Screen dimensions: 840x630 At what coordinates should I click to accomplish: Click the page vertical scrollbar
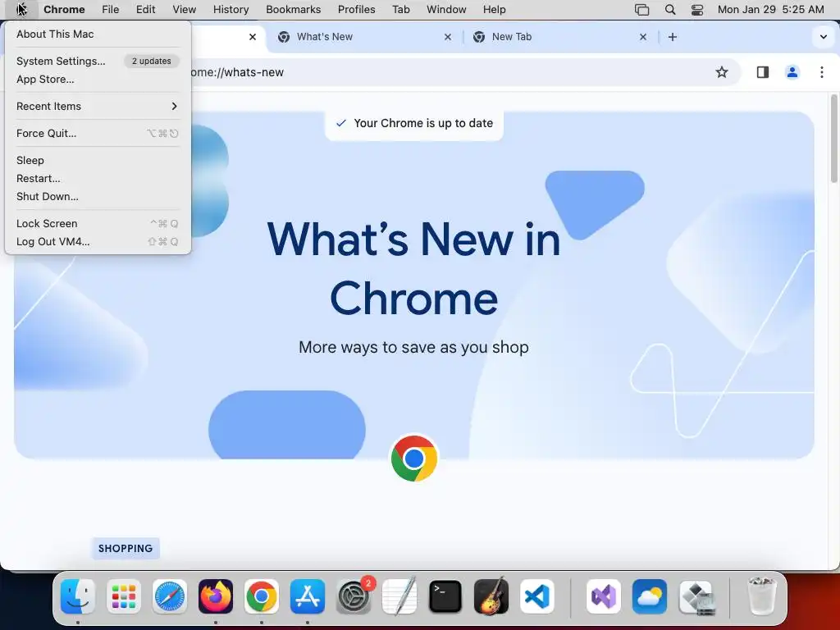(833, 139)
